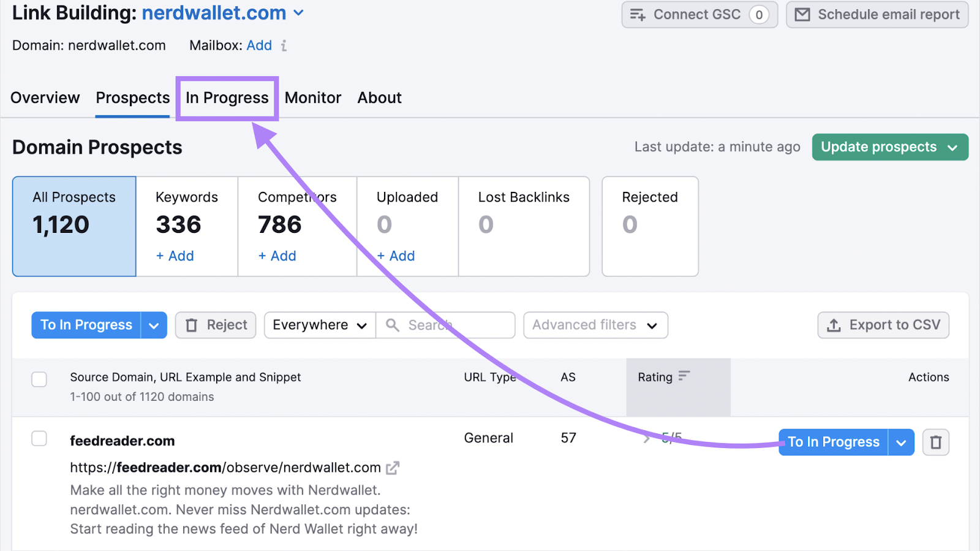The height and width of the screenshot is (551, 980).
Task: Expand the nerdwallet.com project dropdown
Action: tap(298, 13)
